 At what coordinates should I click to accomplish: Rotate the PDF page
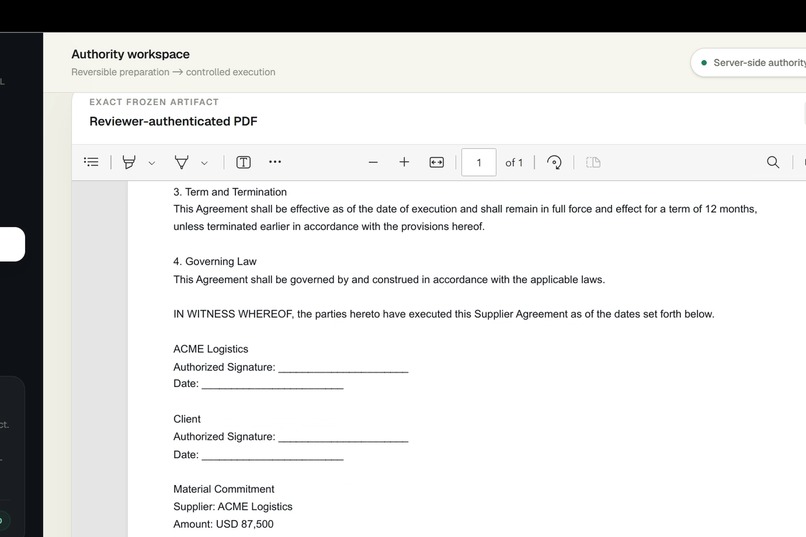(x=554, y=162)
